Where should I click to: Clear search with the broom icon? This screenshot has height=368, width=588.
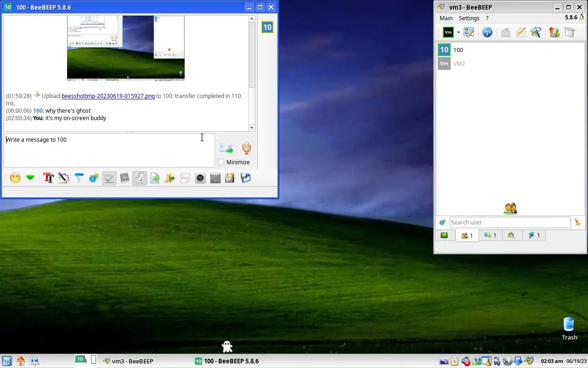coord(577,222)
